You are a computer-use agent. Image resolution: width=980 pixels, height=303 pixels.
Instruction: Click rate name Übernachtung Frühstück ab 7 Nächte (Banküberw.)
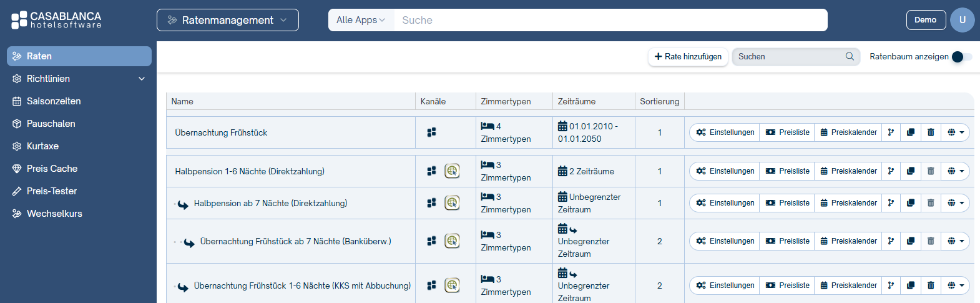(x=295, y=241)
